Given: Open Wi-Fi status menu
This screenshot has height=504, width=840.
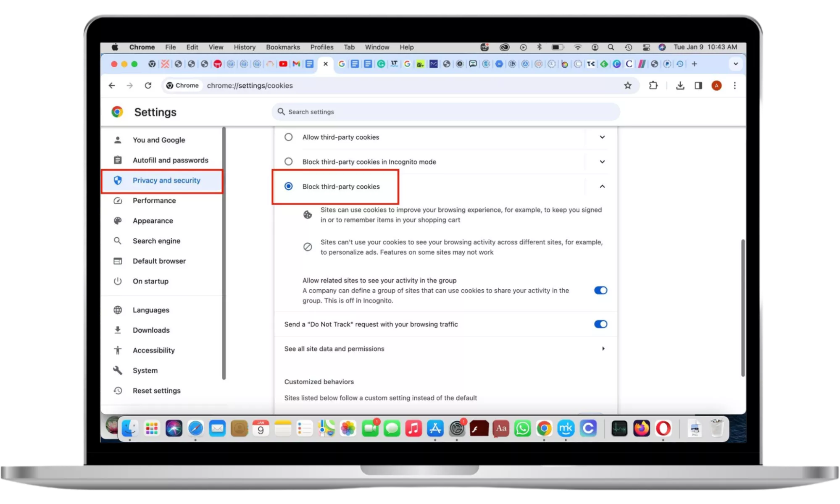Looking at the screenshot, I should click(x=578, y=47).
